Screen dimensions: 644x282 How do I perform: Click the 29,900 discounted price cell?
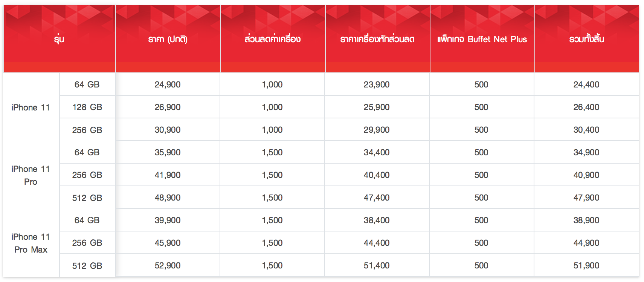point(377,130)
